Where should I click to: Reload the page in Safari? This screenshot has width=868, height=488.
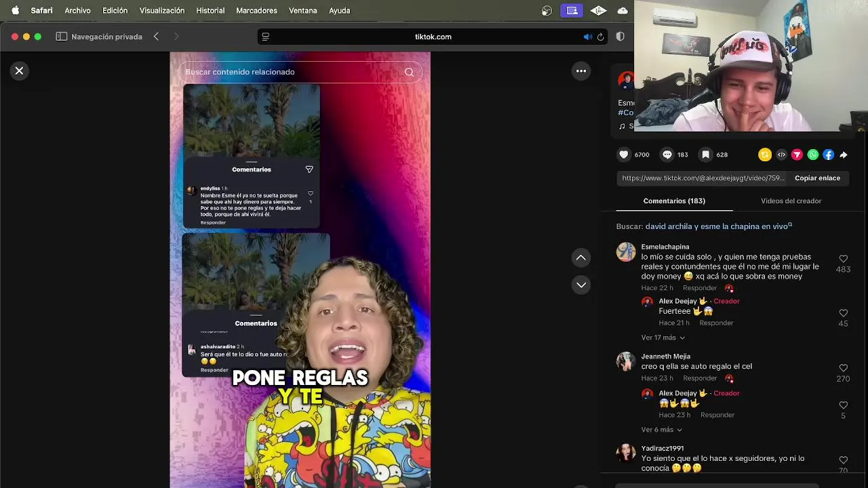(600, 37)
